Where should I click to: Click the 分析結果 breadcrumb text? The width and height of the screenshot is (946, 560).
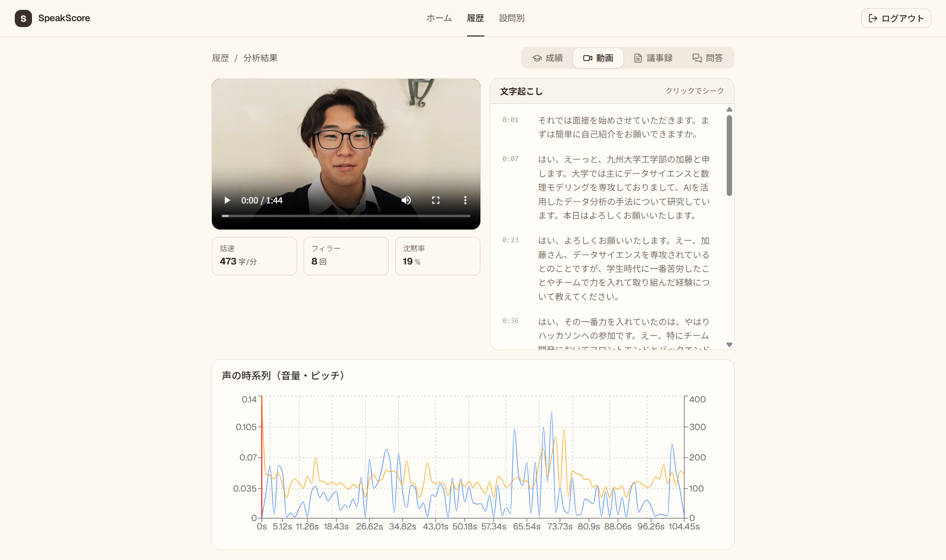click(x=260, y=58)
